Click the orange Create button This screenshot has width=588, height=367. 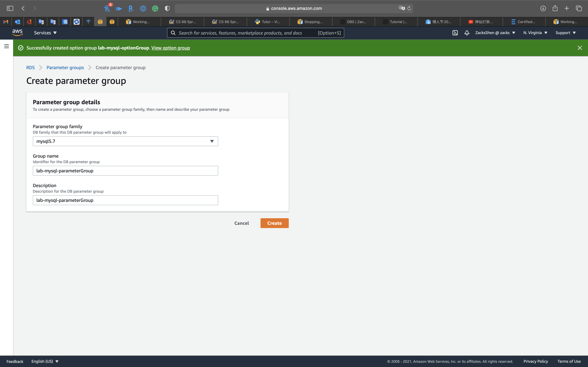pyautogui.click(x=274, y=223)
